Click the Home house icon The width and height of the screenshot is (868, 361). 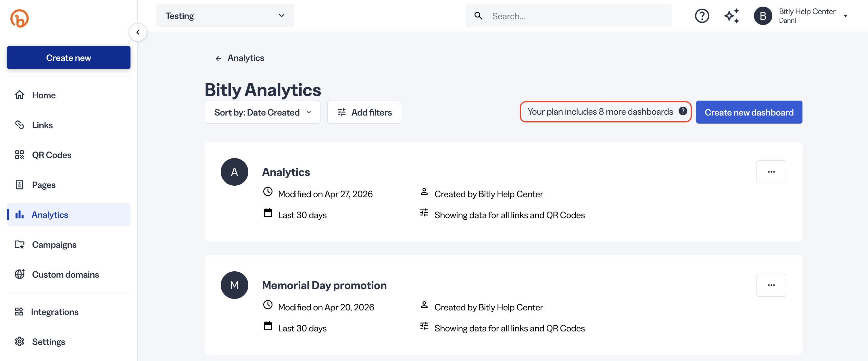20,95
